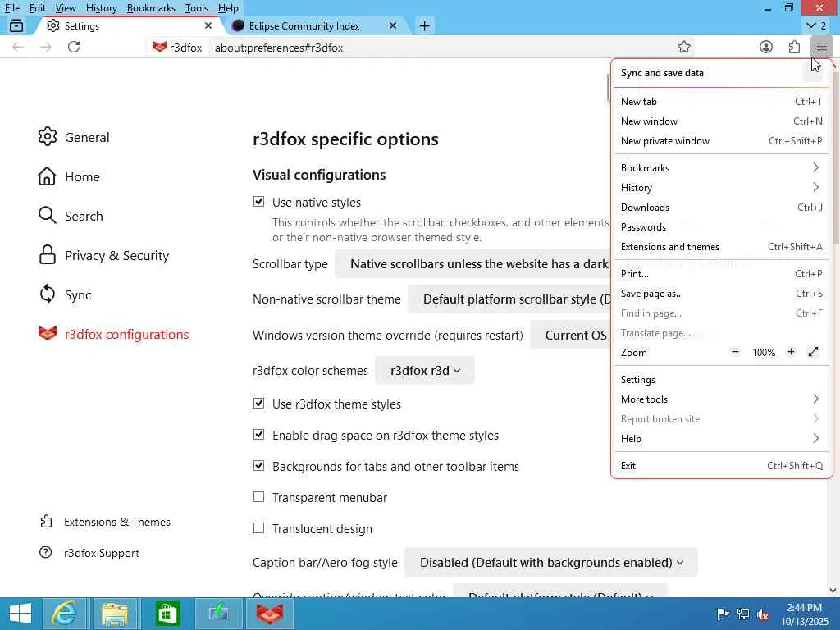Open the Extensions puzzle-piece toolbar icon

(x=794, y=47)
